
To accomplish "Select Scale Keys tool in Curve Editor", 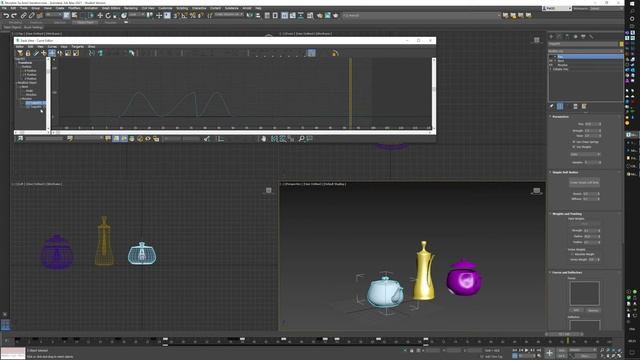I will (68, 53).
